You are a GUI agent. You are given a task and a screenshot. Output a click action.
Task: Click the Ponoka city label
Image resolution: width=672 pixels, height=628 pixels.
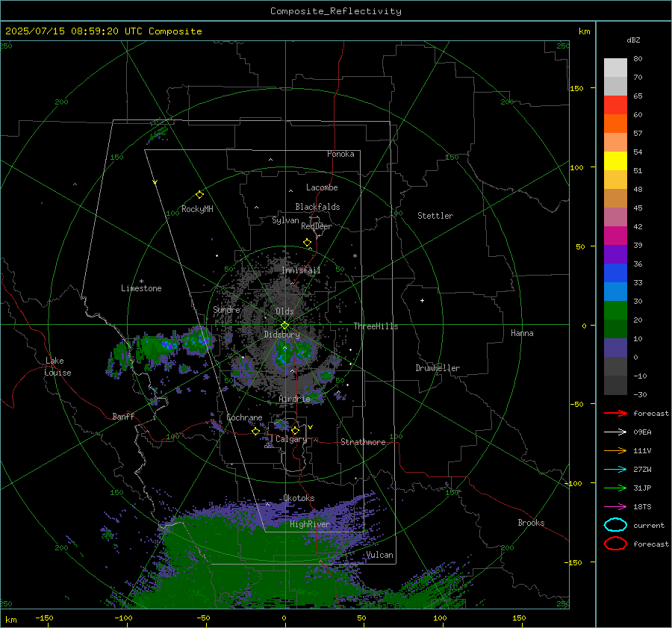340,154
